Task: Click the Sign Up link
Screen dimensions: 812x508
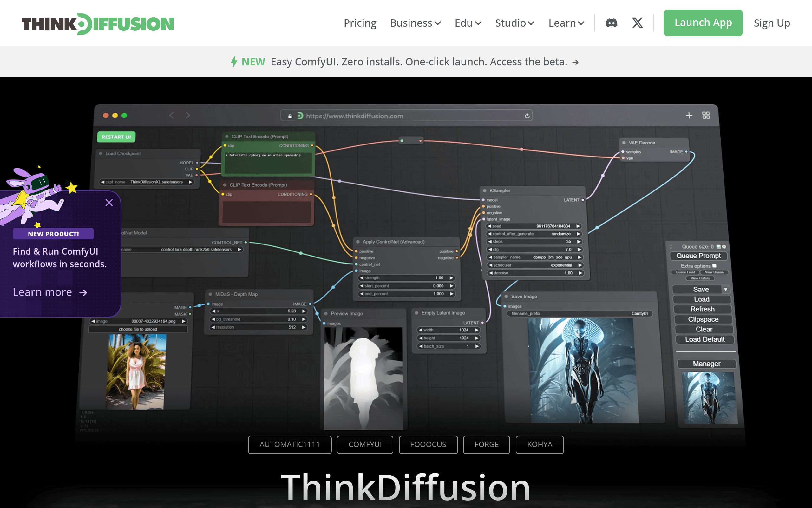Action: pyautogui.click(x=772, y=23)
